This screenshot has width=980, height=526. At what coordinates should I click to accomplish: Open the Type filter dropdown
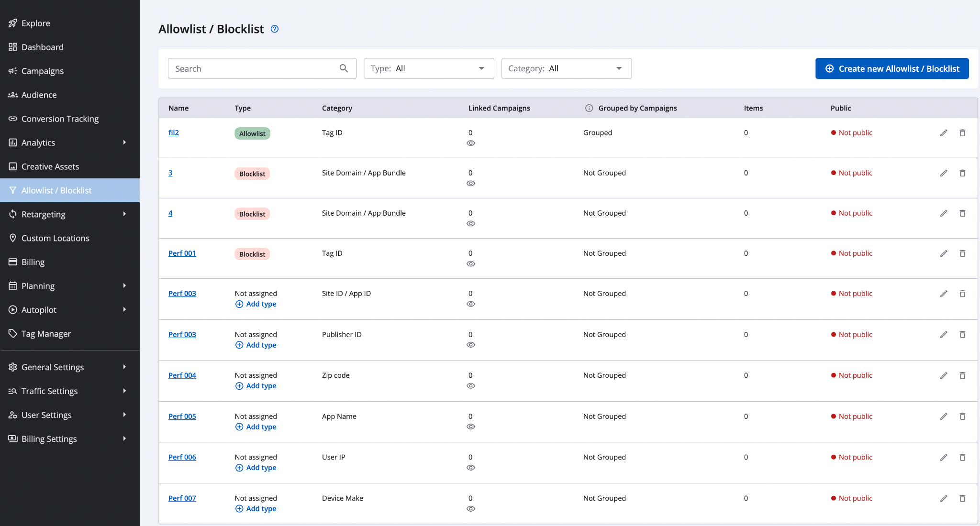pos(429,68)
